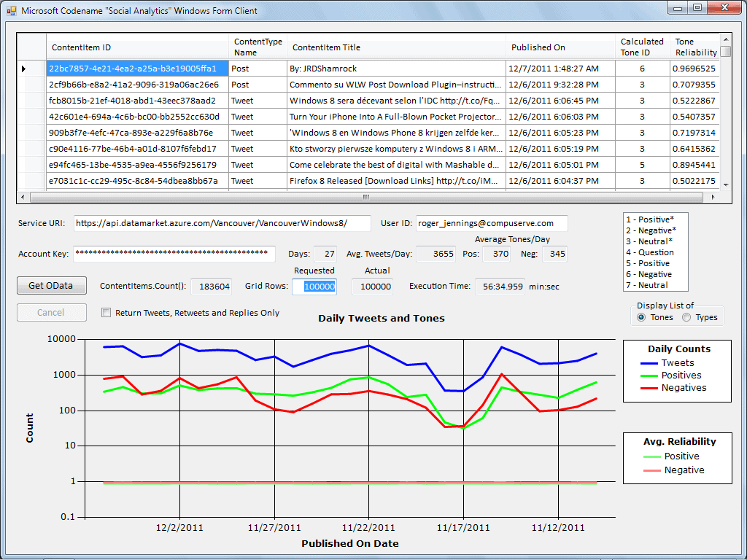
Task: Click the tone reliability value 0.8945441
Action: [x=694, y=165]
